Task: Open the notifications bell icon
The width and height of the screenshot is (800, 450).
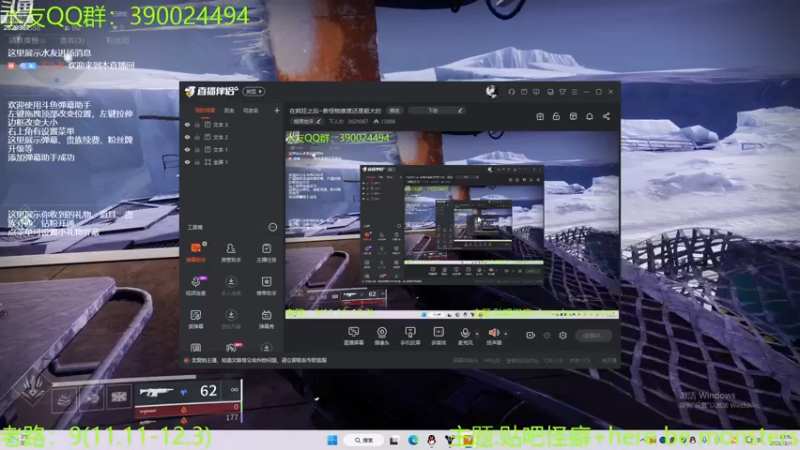Action: (589, 116)
